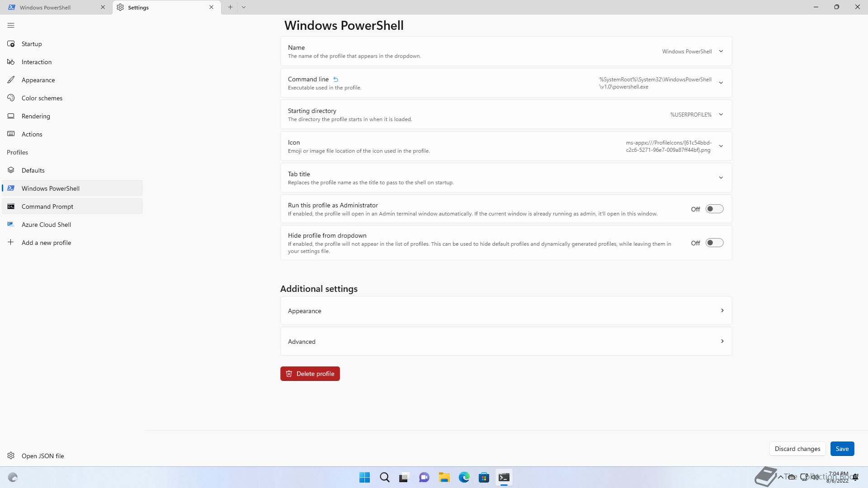Go to Rendering settings page
Image resolution: width=868 pixels, height=488 pixels.
click(x=72, y=116)
